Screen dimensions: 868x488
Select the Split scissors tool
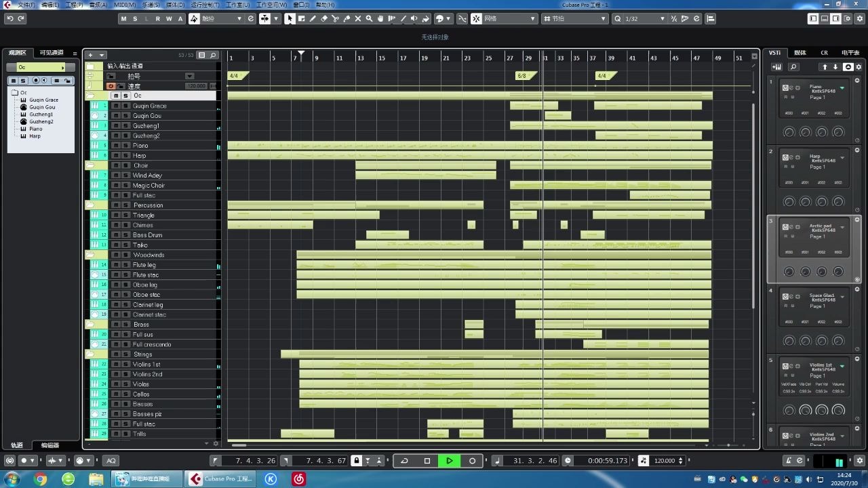tap(336, 18)
